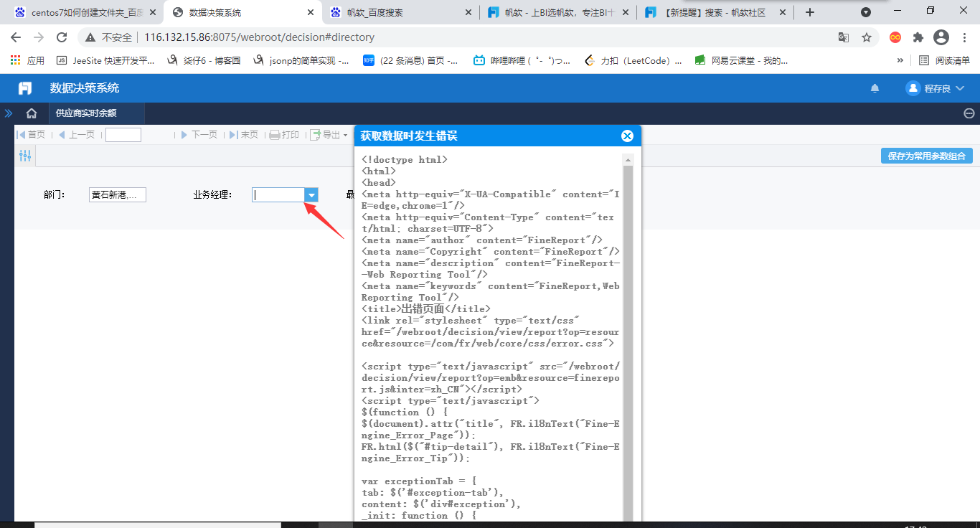Screen dimensions: 980x528
Task: Open a new browser tab
Action: click(810, 12)
